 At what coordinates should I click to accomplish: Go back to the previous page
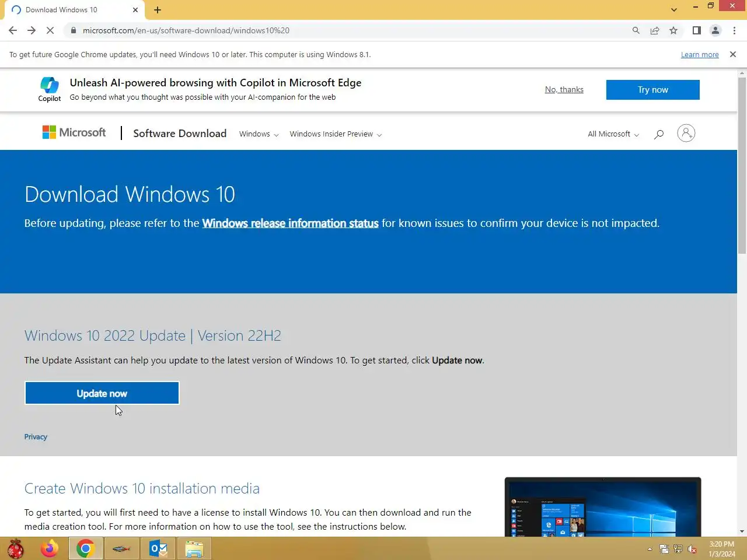click(x=13, y=30)
